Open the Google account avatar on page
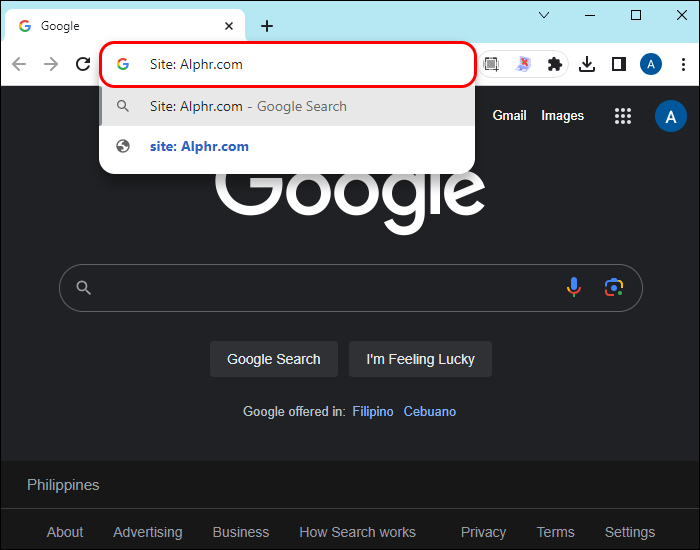The height and width of the screenshot is (550, 700). 671,116
